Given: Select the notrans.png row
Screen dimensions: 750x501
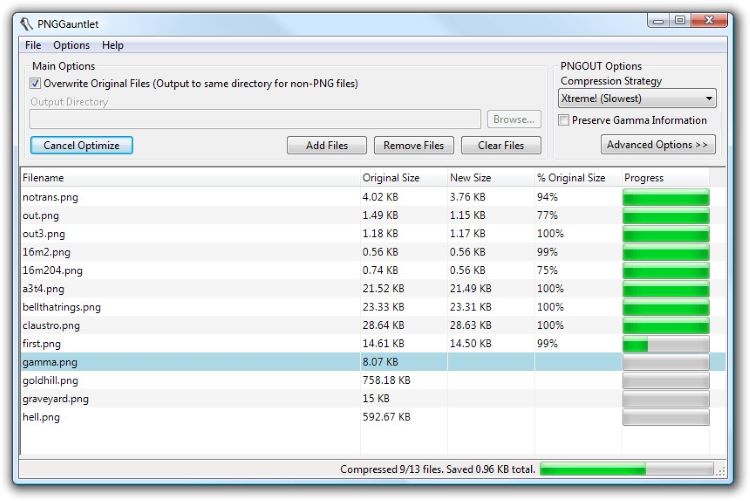Looking at the screenshot, I should click(373, 197).
